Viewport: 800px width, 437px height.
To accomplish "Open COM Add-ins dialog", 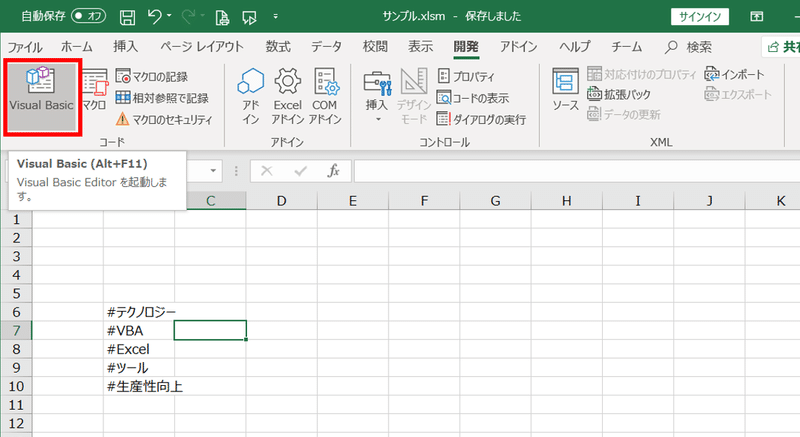I will tap(324, 96).
